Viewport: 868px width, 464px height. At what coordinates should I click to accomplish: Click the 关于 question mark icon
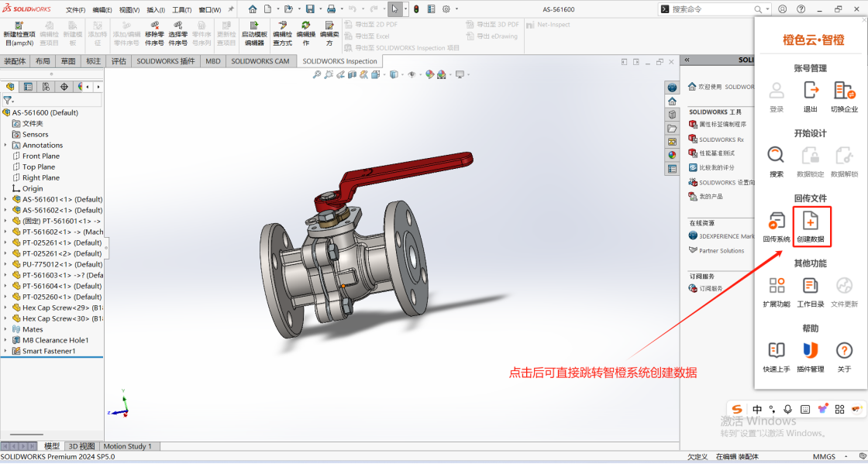(x=844, y=356)
